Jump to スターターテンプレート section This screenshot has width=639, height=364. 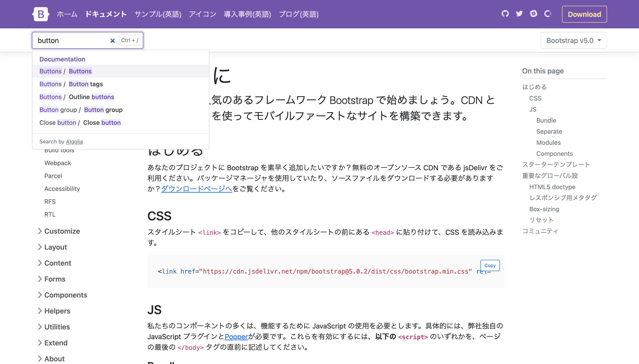point(556,164)
